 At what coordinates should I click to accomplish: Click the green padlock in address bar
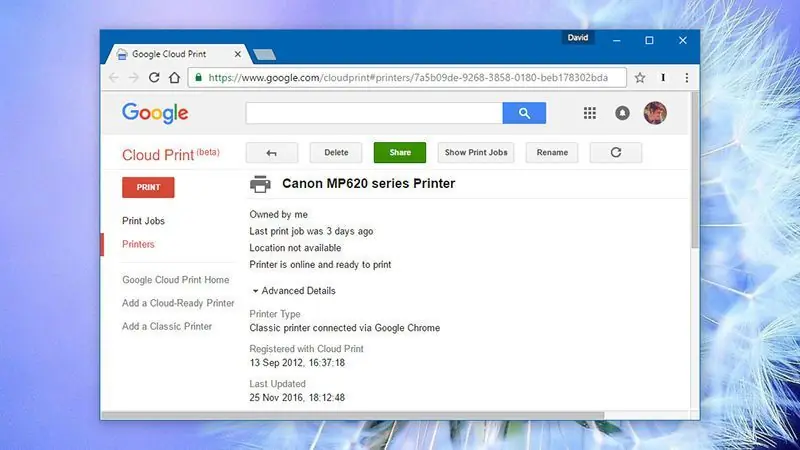(x=198, y=77)
